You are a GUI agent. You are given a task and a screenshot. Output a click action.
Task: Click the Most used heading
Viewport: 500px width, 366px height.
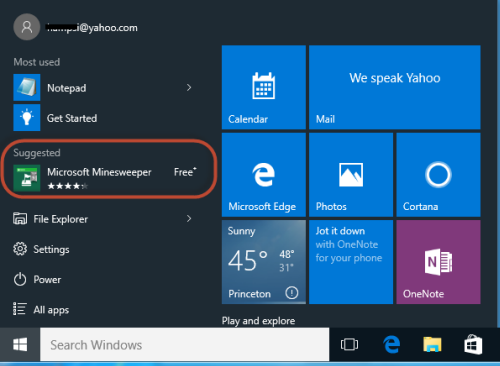point(37,62)
